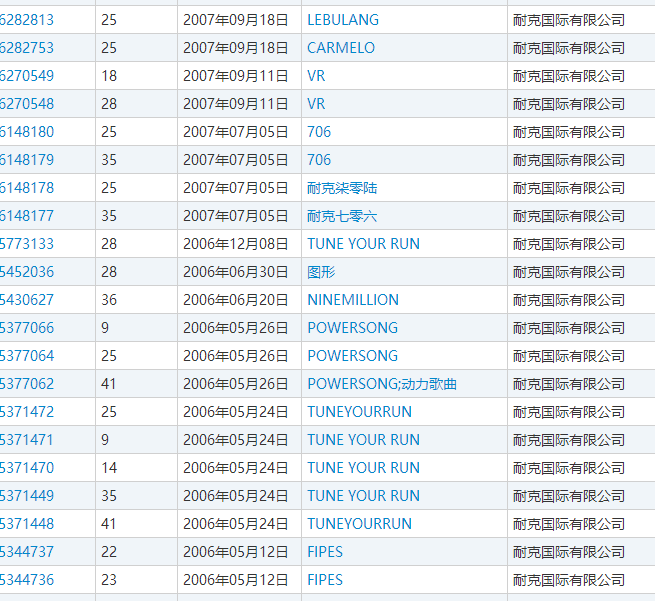655x601 pixels.
Task: Click 706 trademark in row 6148180
Action: [319, 132]
